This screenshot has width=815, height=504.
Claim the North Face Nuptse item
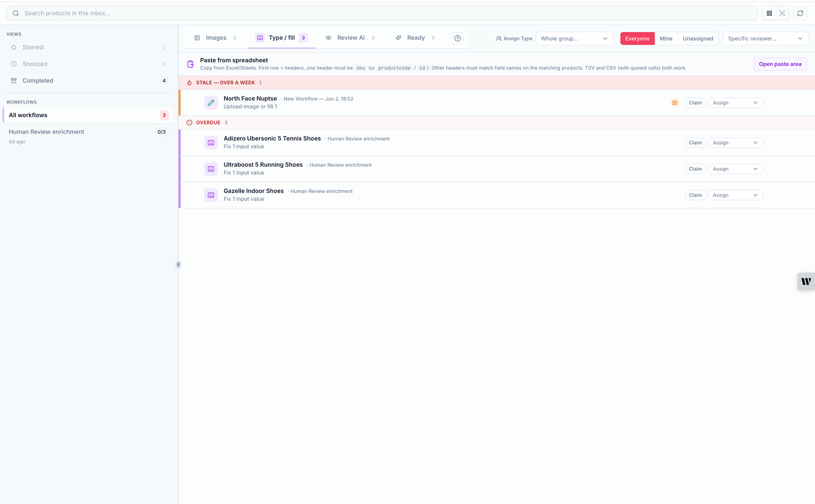point(695,103)
